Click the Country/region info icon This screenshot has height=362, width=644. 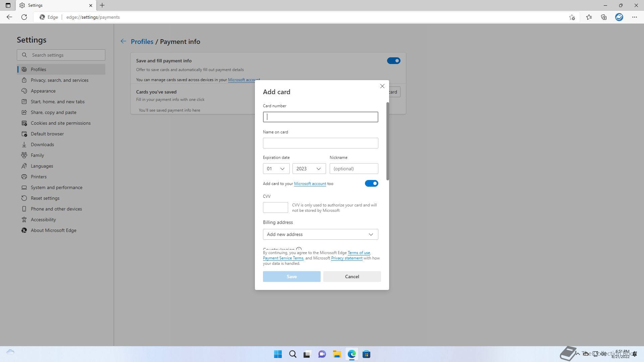pos(299,249)
